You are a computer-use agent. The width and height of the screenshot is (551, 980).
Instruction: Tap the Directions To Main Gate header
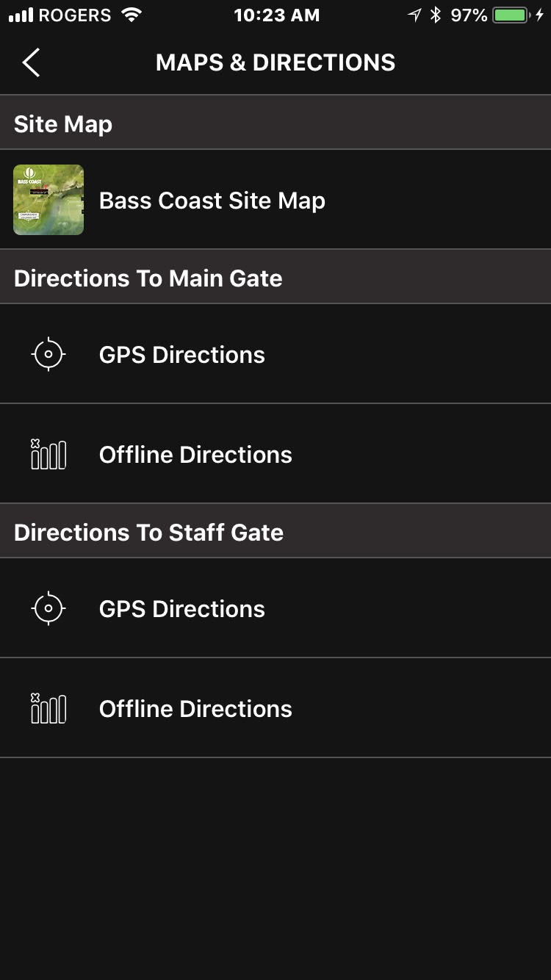[148, 278]
